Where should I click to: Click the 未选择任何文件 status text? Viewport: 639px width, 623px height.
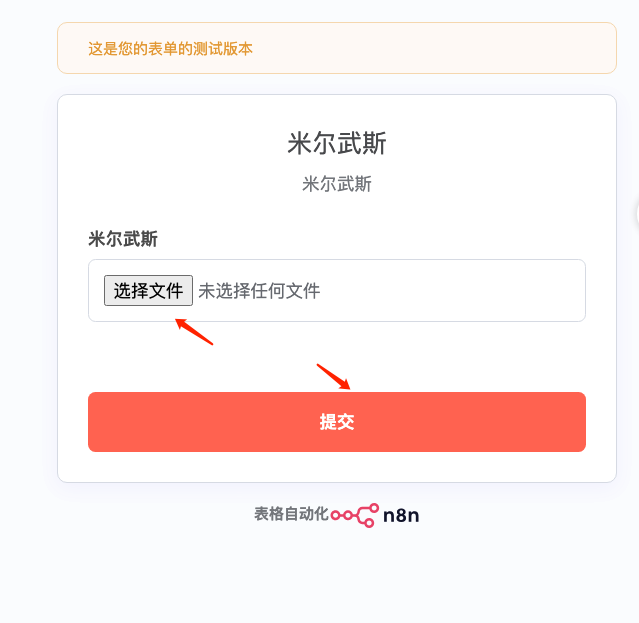coord(259,291)
